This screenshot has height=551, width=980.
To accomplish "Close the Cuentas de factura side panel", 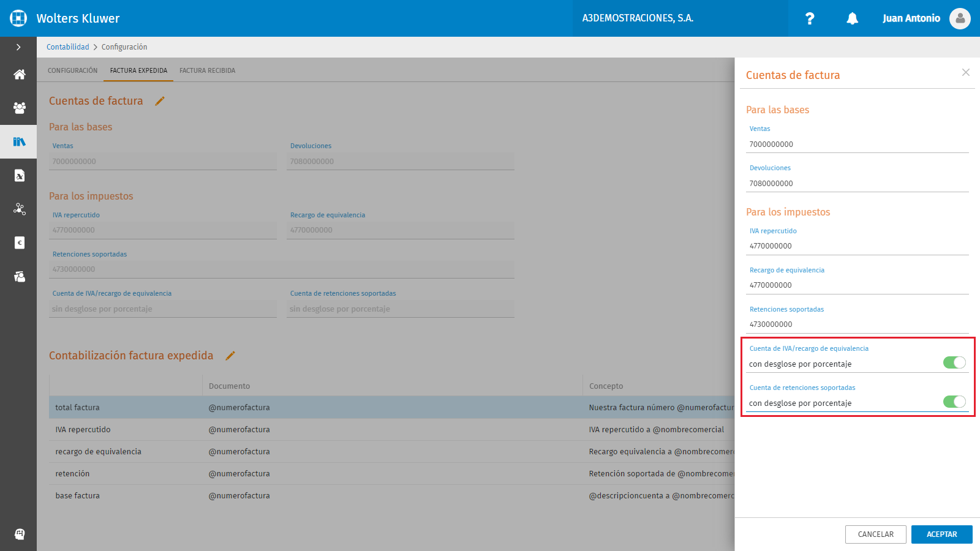I will coord(966,72).
